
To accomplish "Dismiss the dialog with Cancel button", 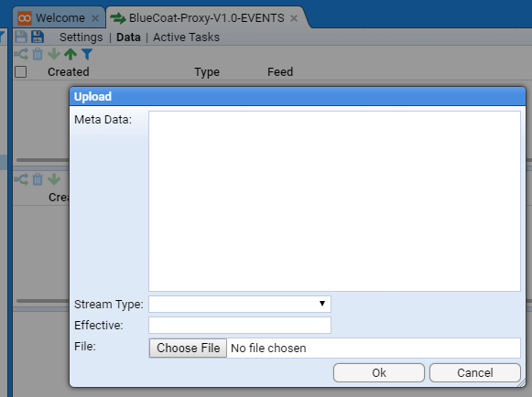I will point(475,373).
